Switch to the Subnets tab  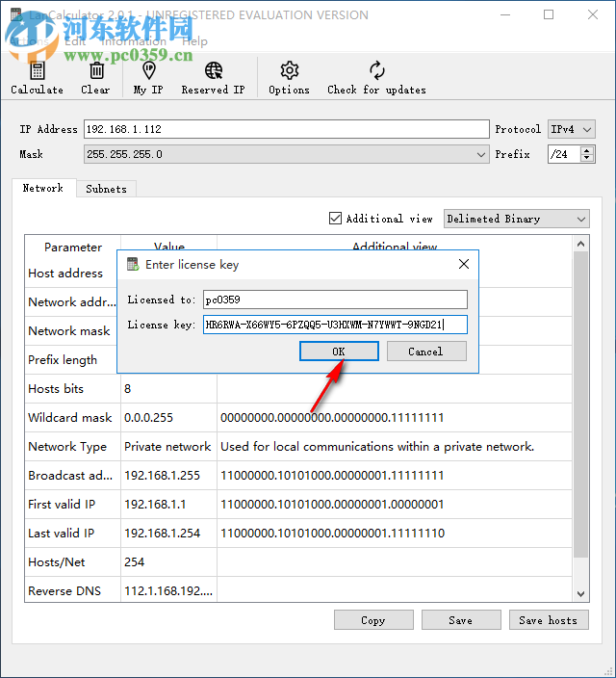(x=106, y=189)
